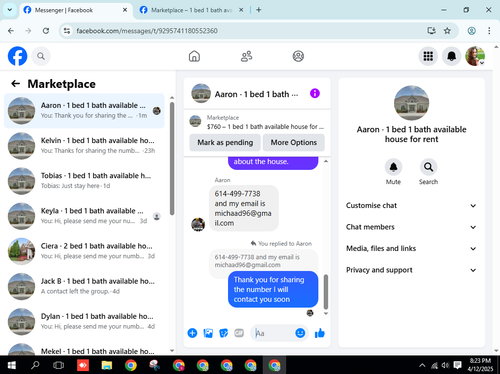Open the Facebook search icon

[x=41, y=56]
